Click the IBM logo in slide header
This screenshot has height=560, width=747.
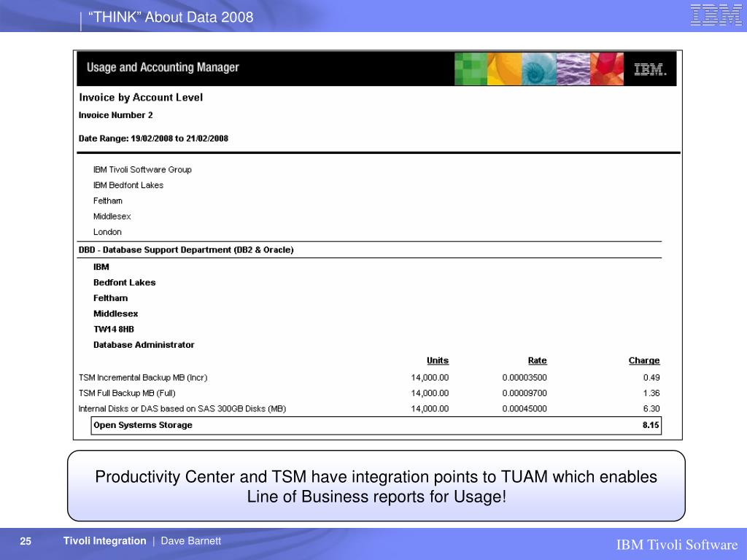pos(716,15)
